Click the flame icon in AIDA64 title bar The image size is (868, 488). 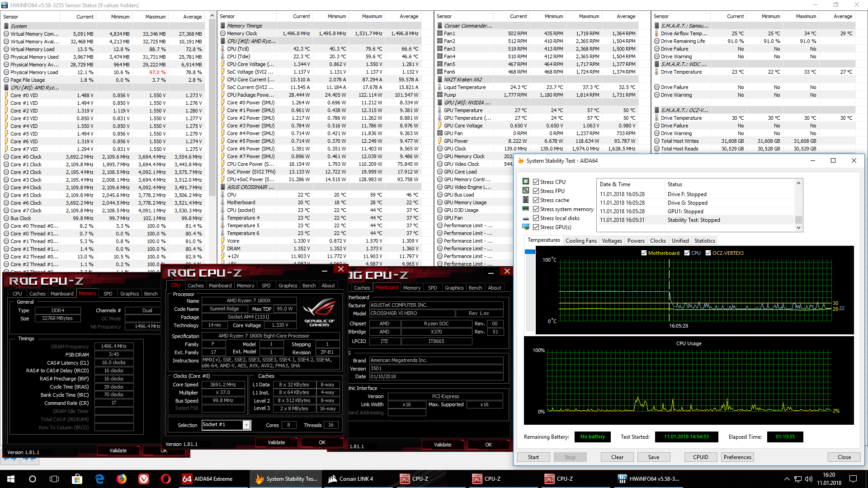point(521,161)
